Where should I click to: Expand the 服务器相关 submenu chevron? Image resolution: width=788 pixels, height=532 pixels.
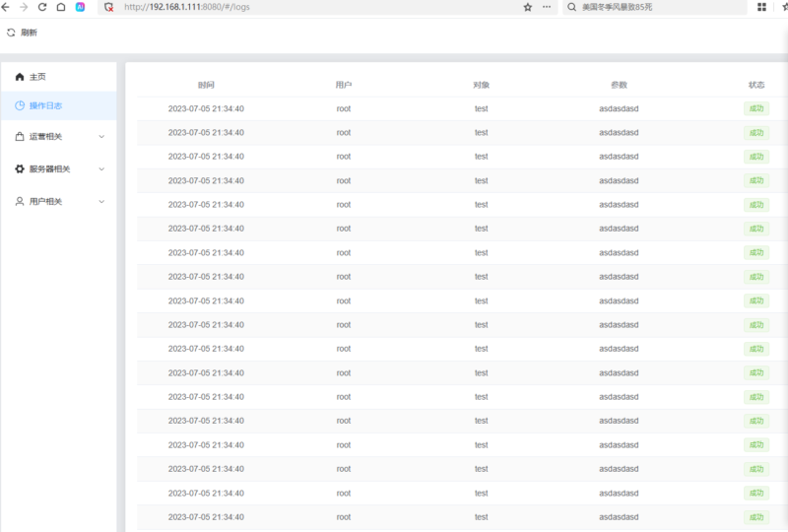pyautogui.click(x=101, y=169)
